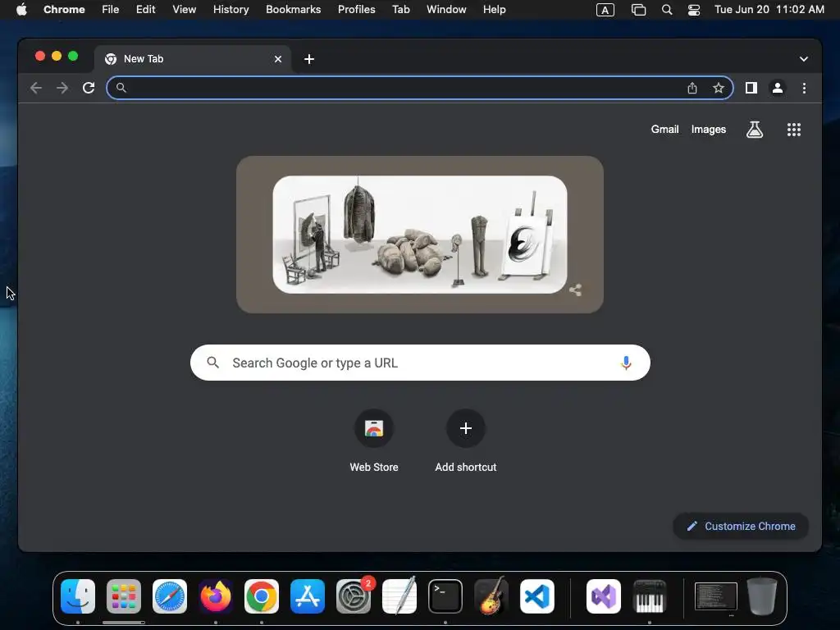Open the Images link
The width and height of the screenshot is (840, 630).
(x=708, y=129)
